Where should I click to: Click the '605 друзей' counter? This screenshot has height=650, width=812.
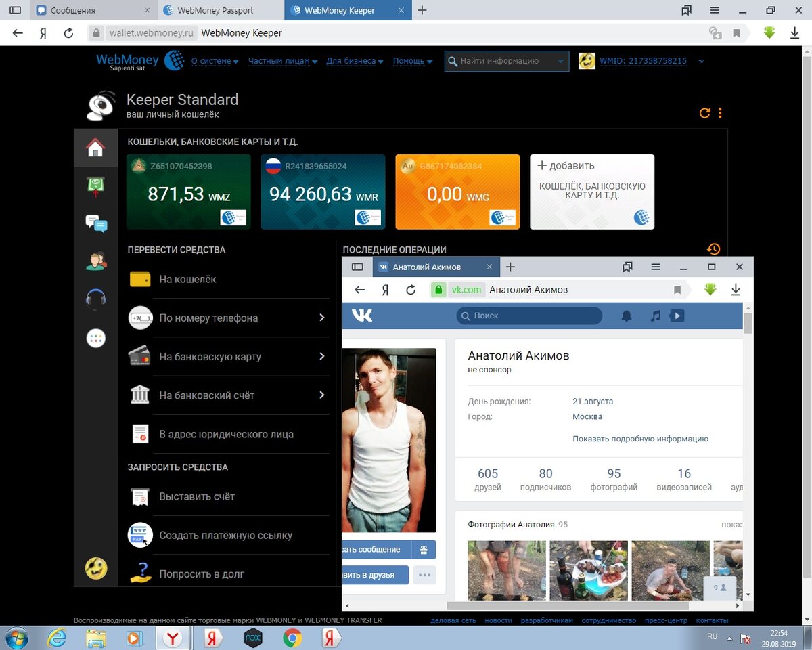tap(488, 479)
